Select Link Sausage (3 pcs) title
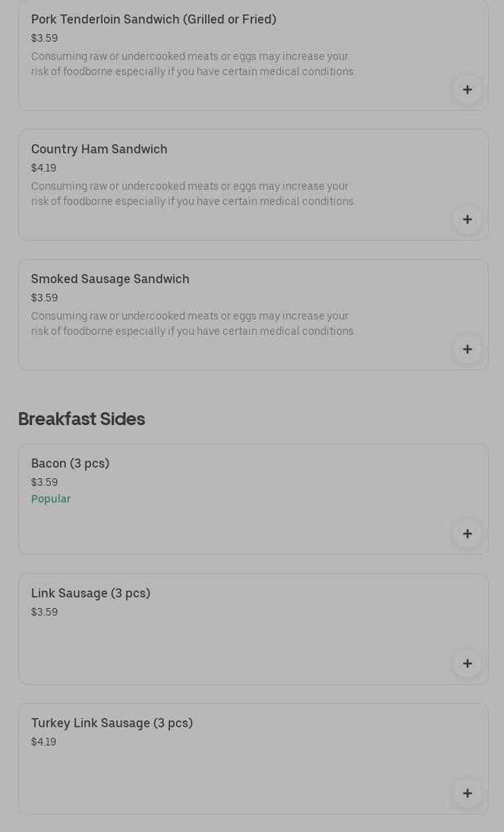 click(90, 594)
